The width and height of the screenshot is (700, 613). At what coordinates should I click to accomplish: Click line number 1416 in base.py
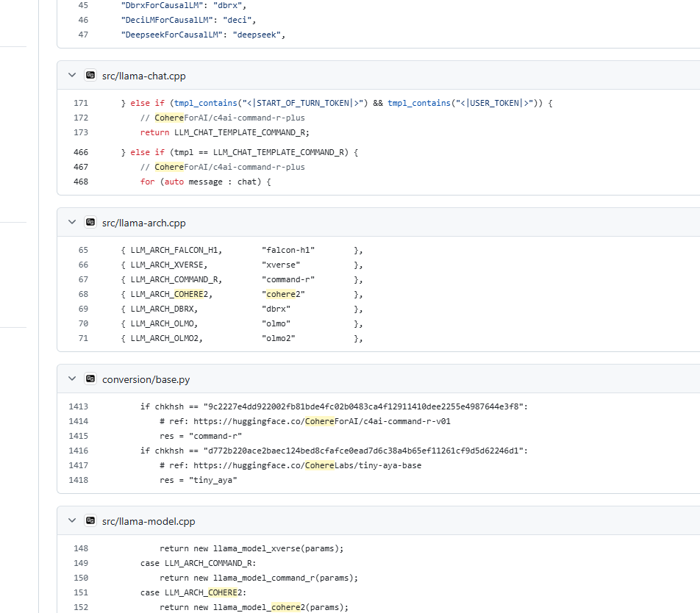coord(79,451)
